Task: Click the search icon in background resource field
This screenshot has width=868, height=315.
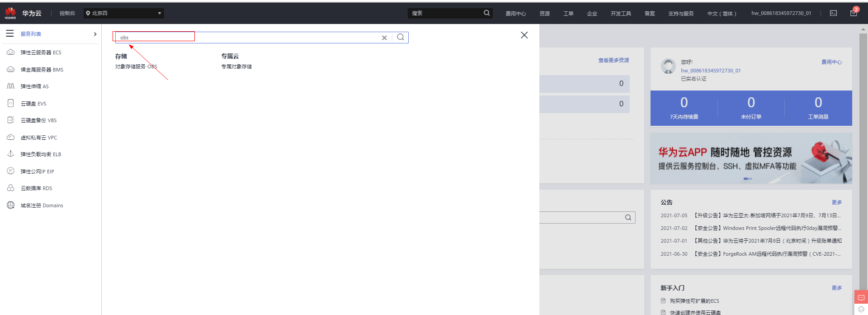Action: [628, 218]
